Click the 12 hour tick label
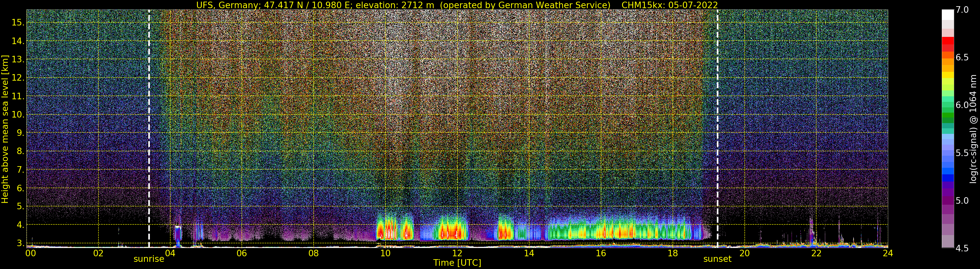The image size is (980, 269). tap(457, 253)
